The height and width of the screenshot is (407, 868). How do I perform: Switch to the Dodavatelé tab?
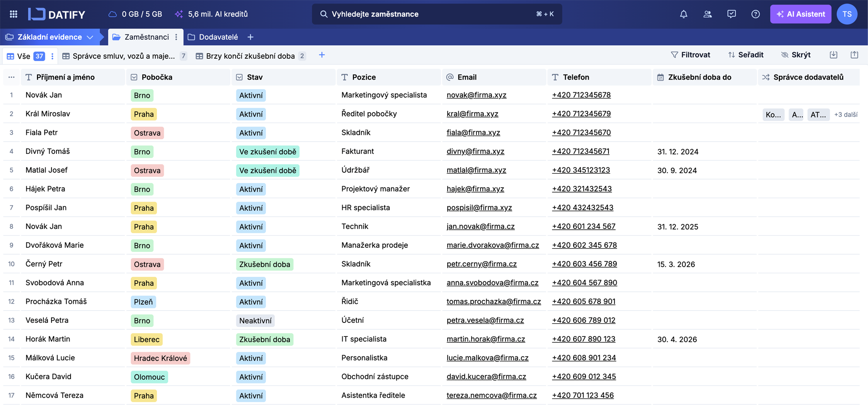(x=218, y=37)
